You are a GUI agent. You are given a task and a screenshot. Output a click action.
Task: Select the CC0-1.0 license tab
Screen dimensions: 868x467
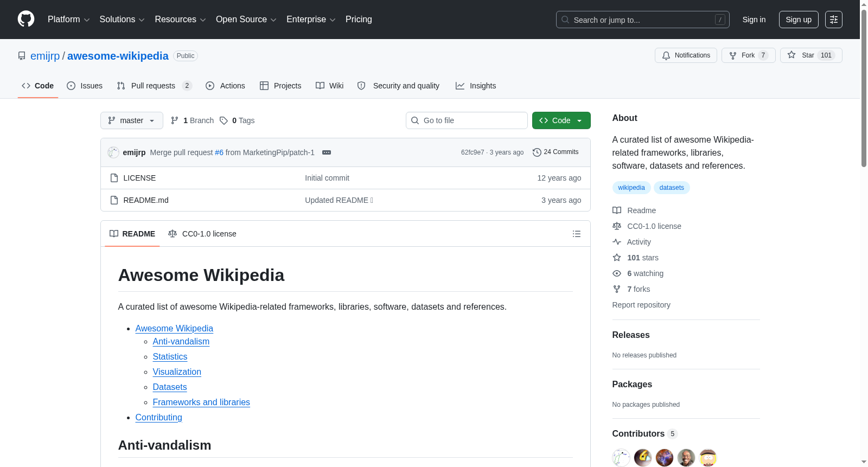[x=202, y=234]
